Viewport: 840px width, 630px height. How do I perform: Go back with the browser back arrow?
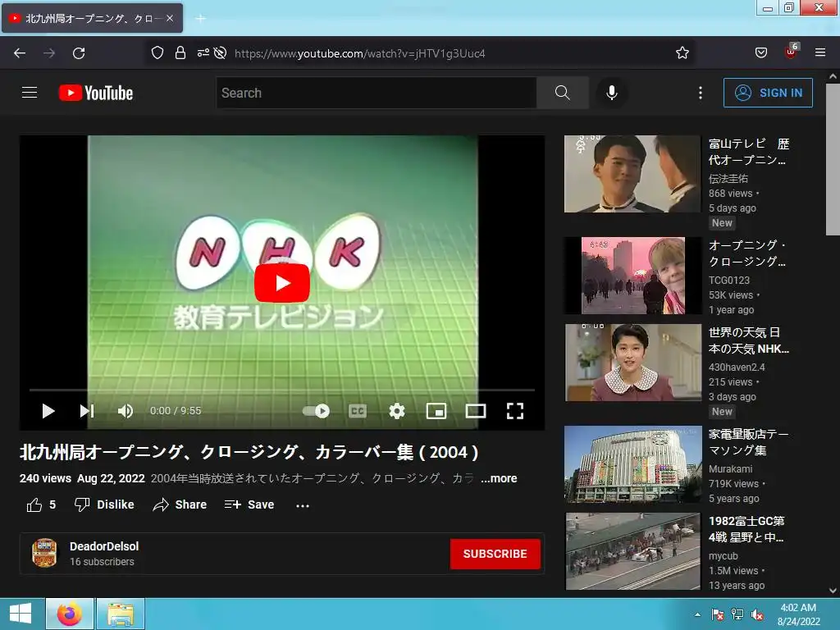click(x=20, y=53)
